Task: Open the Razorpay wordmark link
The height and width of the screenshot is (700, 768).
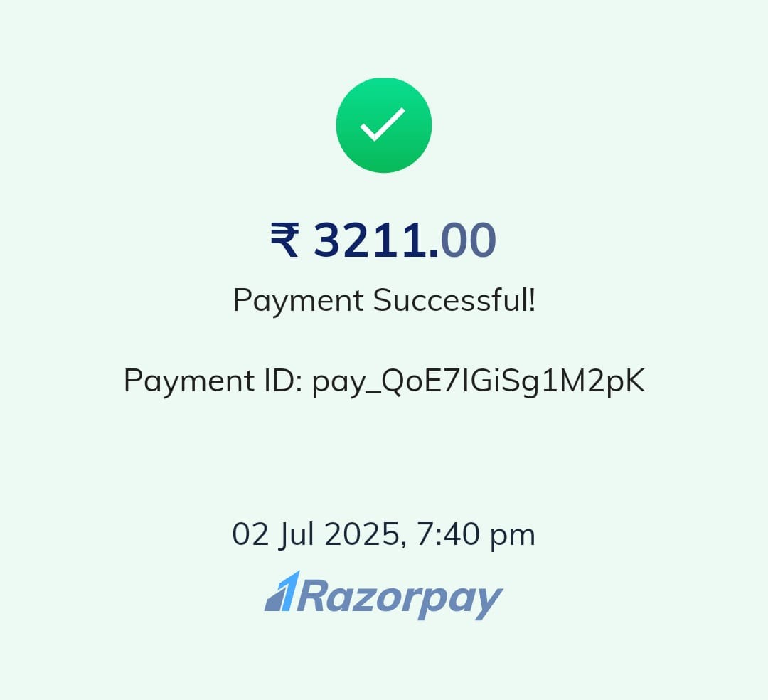Action: [x=400, y=597]
